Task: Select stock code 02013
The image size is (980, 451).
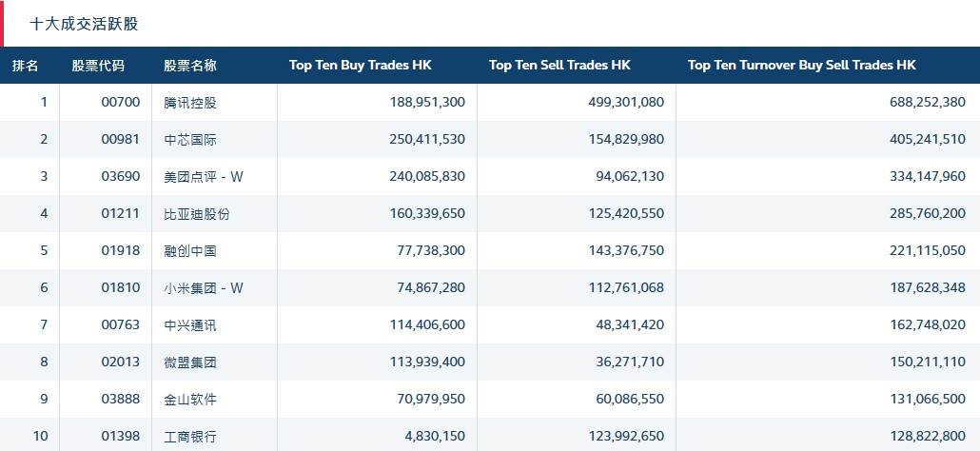Action: 120,363
